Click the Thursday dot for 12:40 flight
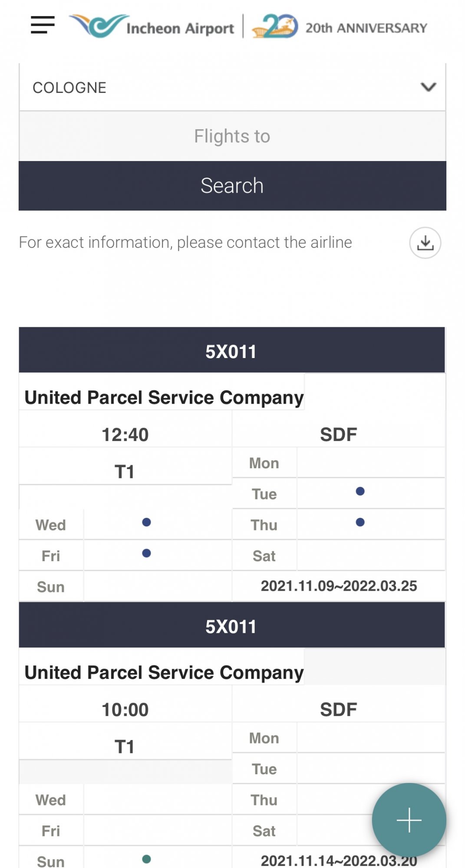Image resolution: width=465 pixels, height=868 pixels. coord(360,522)
